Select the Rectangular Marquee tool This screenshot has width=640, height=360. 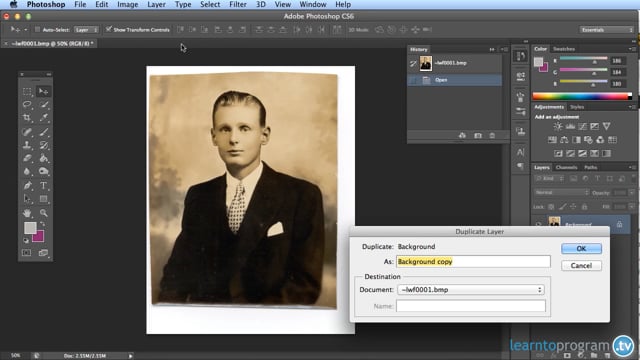tap(27, 91)
